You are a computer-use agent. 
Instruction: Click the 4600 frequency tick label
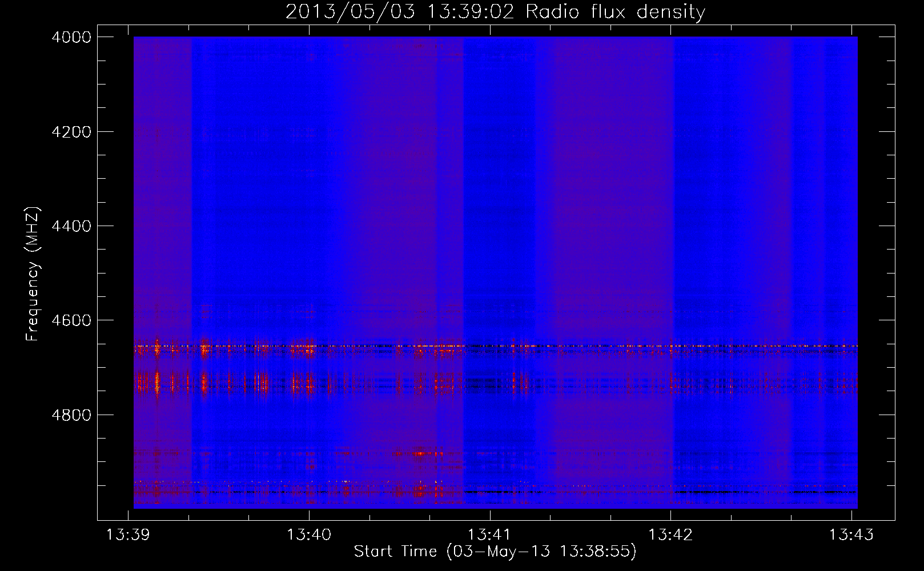point(71,320)
